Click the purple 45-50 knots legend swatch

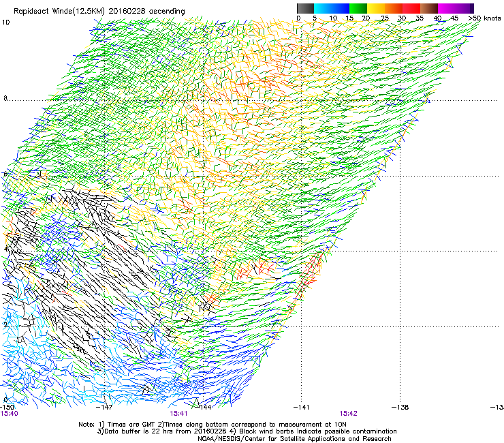(x=464, y=8)
